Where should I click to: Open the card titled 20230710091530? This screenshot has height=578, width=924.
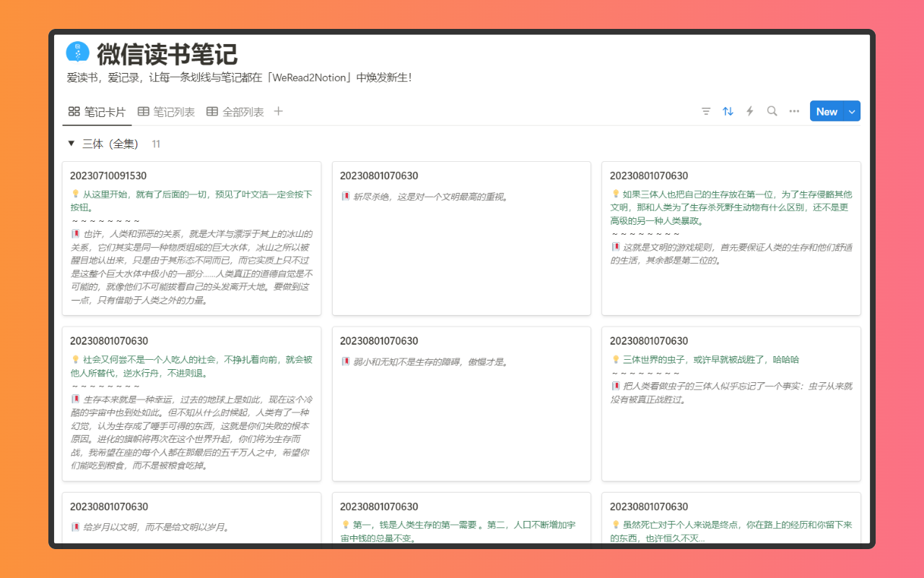pos(191,238)
